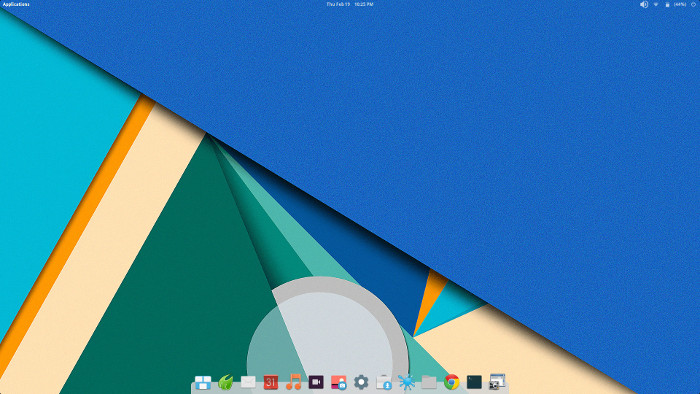Open the Wi-Fi network indicator
Image resolution: width=700 pixels, height=394 pixels.
[x=656, y=4]
